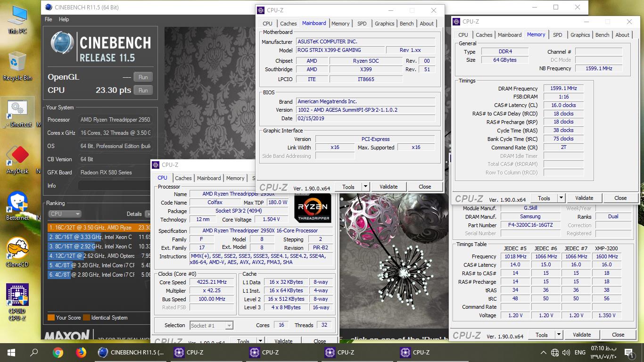Open taskbar search
The width and height of the screenshot is (644, 362).
click(x=34, y=352)
